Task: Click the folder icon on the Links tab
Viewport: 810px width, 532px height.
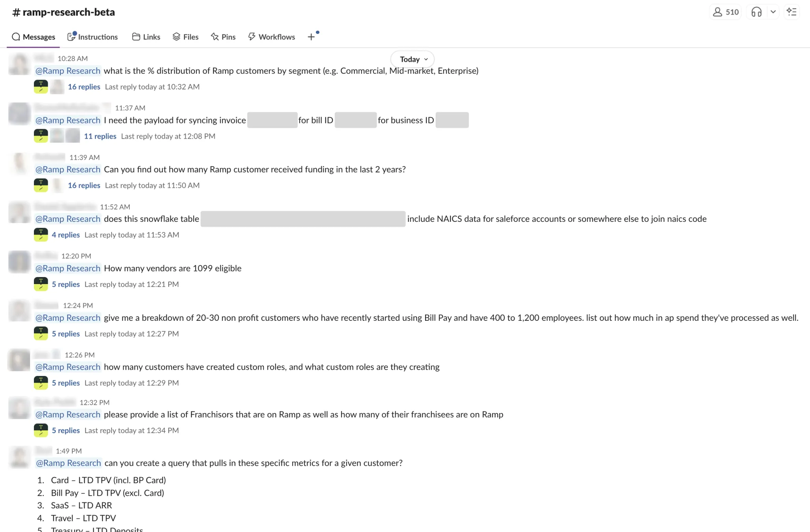Action: click(x=136, y=37)
